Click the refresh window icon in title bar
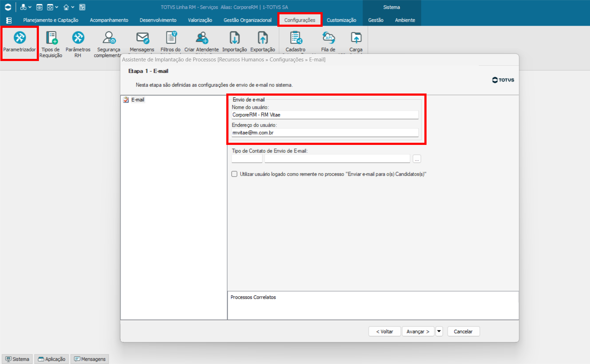 pos(50,7)
